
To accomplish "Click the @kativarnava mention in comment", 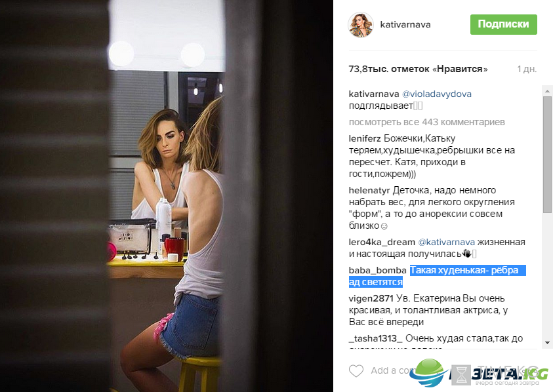I will 446,242.
